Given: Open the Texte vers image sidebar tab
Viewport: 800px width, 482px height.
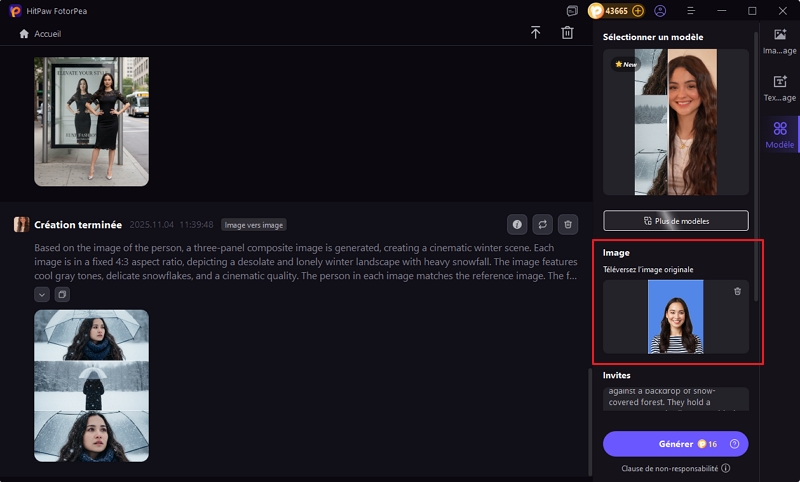Looking at the screenshot, I should [780, 87].
